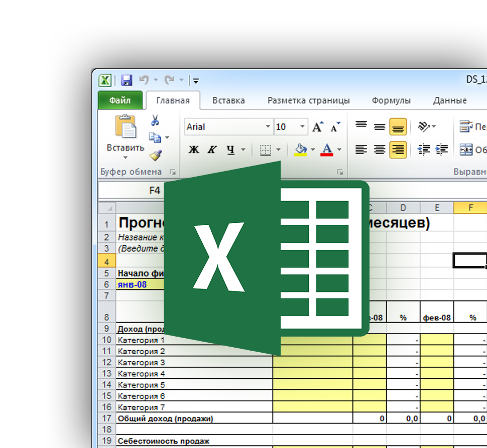The image size is (487, 448).
Task: Click the wrap text button
Action: click(473, 126)
